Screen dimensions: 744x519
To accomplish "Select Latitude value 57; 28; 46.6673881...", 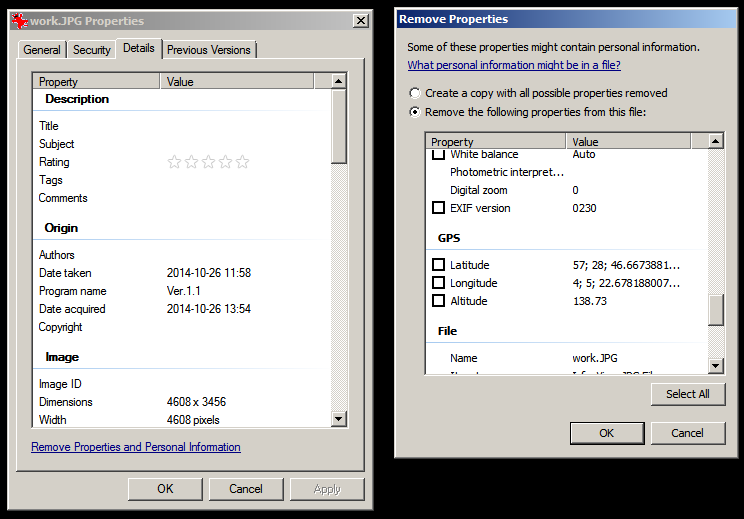I will (x=626, y=265).
